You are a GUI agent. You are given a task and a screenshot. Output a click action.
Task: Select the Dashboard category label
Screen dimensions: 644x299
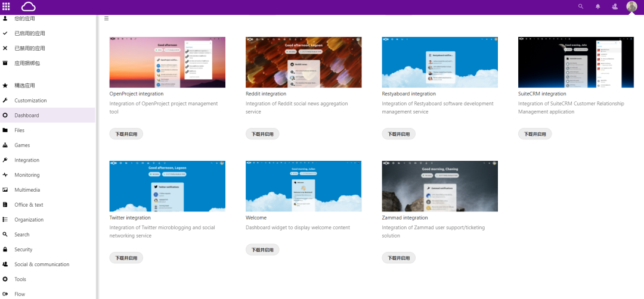tap(27, 116)
